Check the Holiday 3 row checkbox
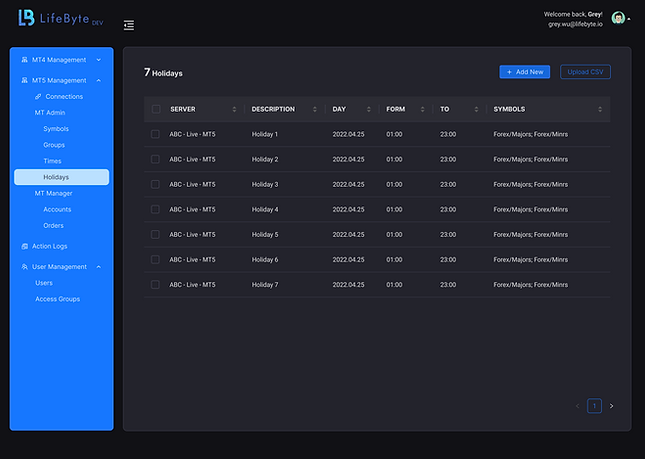The width and height of the screenshot is (645, 459). 155,184
